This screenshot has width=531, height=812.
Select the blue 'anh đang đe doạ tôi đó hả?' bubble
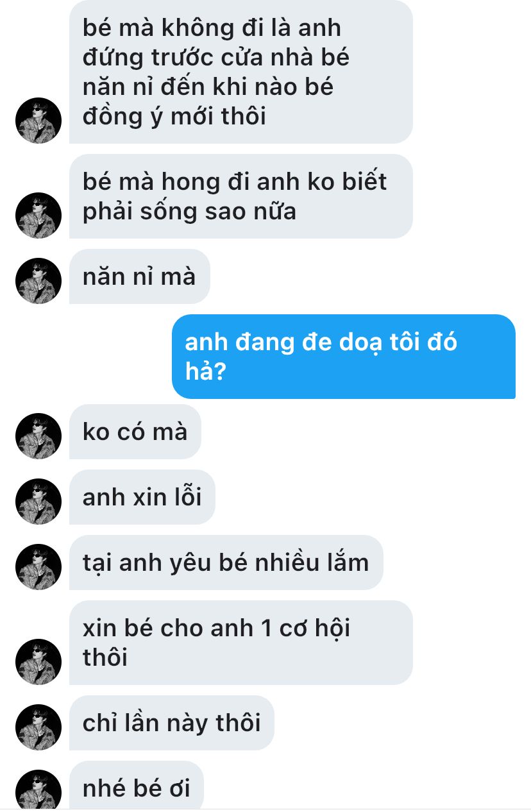344,357
